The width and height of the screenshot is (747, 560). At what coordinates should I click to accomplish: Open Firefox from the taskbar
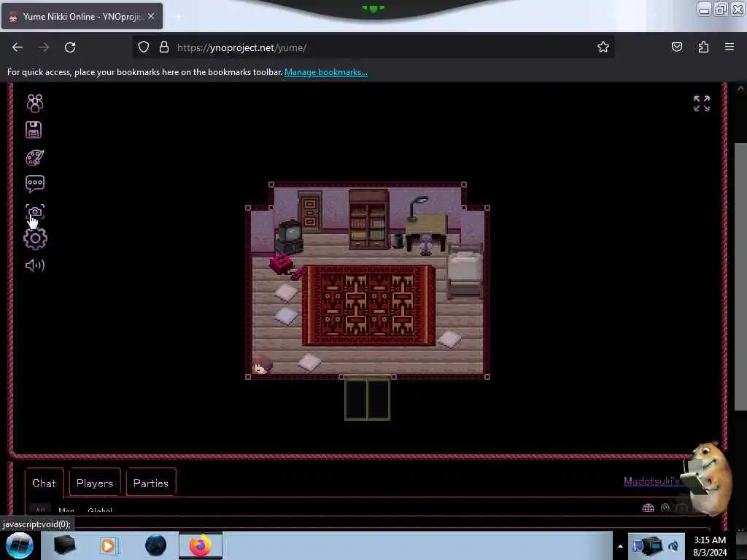(201, 545)
